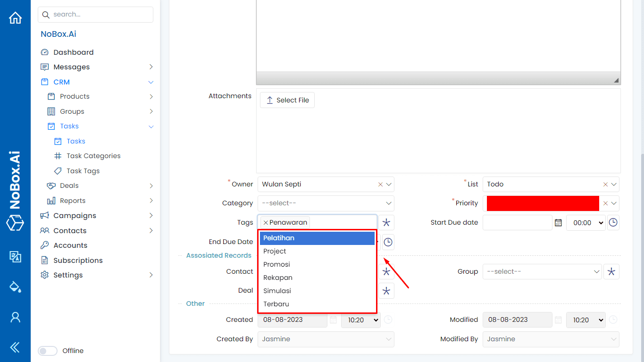
Task: Click the asterisk icon next to the Group field
Action: 611,271
